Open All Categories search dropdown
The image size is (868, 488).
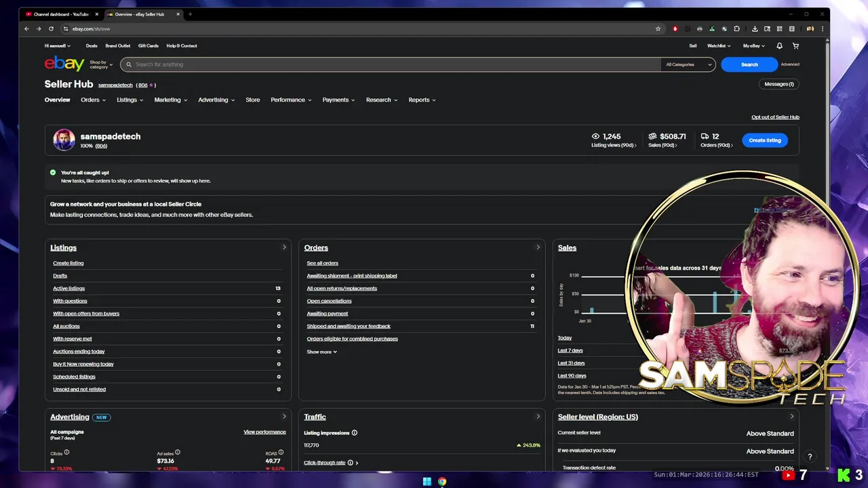click(x=689, y=64)
